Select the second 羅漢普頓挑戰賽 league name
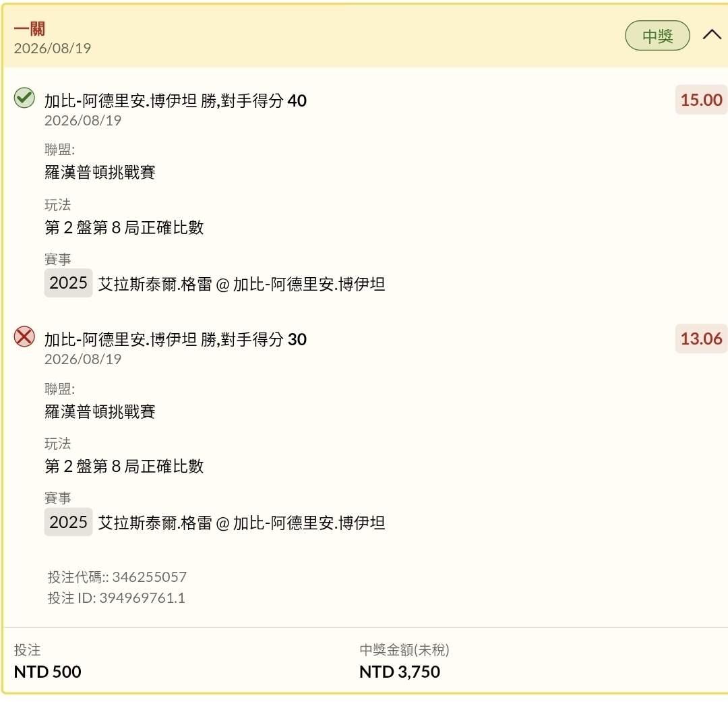 pos(100,411)
